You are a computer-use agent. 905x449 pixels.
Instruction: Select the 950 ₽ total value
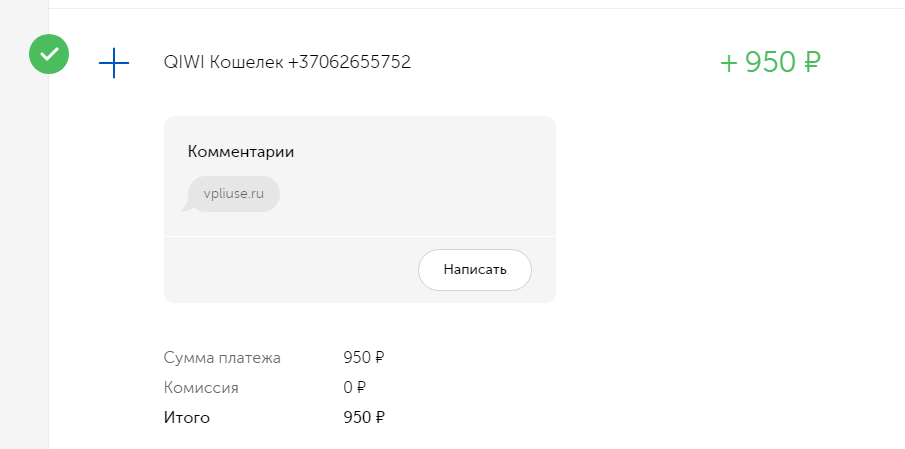tap(364, 418)
